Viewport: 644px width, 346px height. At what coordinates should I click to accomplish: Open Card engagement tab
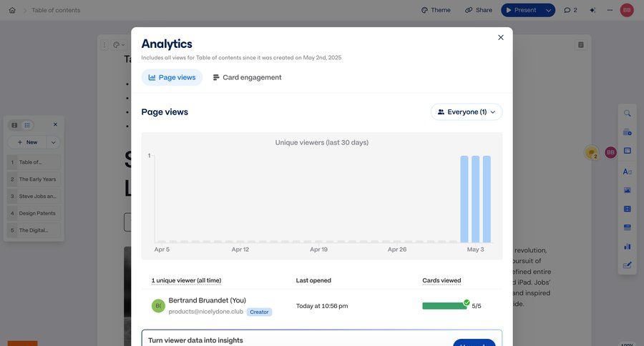tap(247, 77)
